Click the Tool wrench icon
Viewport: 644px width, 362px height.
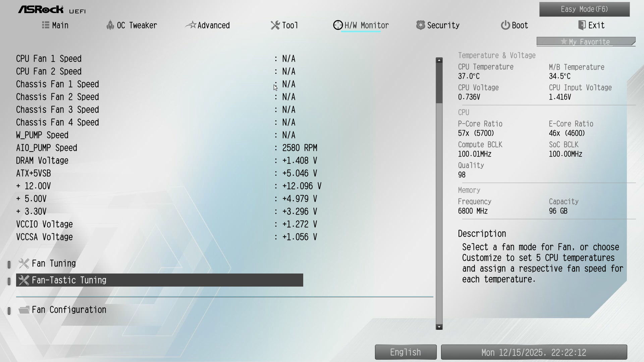pyautogui.click(x=275, y=25)
